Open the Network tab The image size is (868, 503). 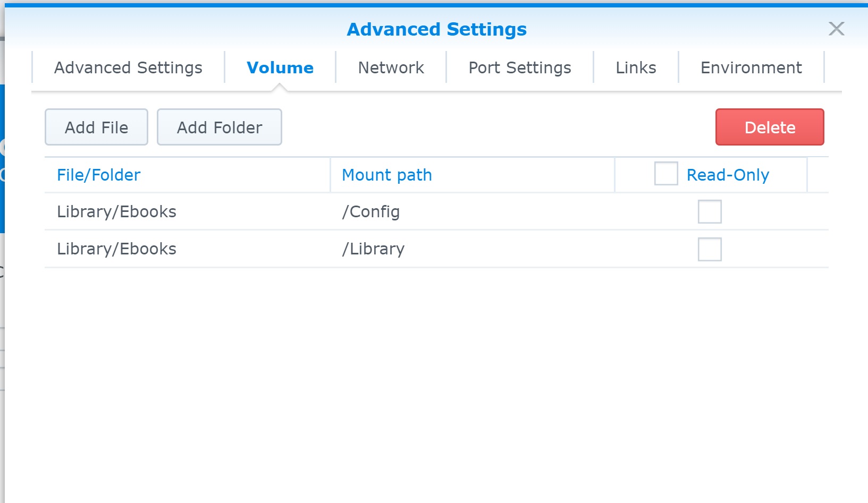tap(391, 68)
